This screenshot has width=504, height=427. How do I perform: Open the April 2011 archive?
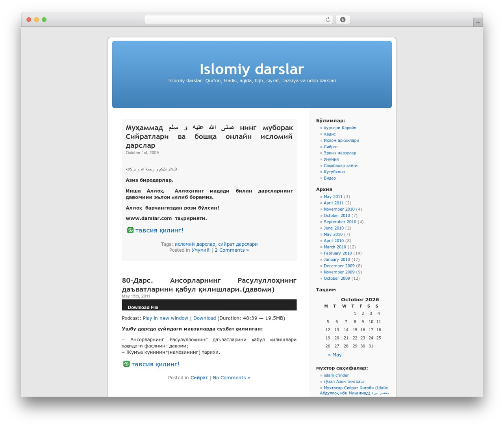click(334, 203)
